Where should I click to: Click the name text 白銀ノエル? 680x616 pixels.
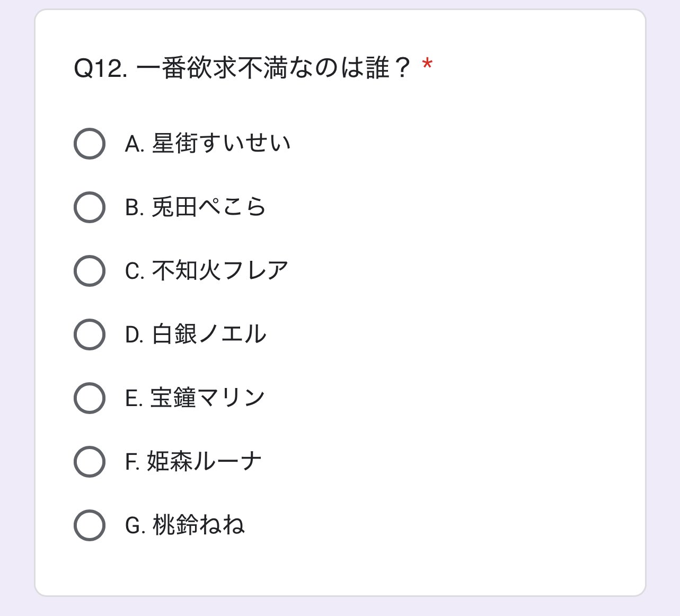(209, 335)
